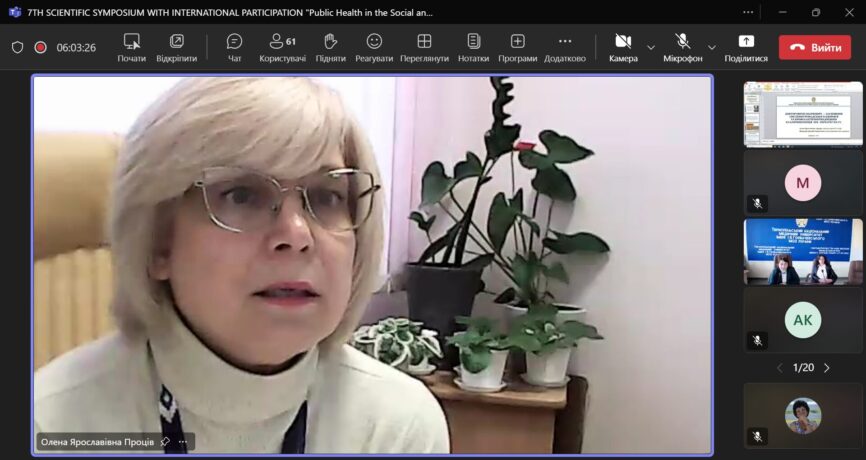Viewport: 866px width, 460px height.
Task: Click Почати in the toolbar
Action: pos(131,46)
